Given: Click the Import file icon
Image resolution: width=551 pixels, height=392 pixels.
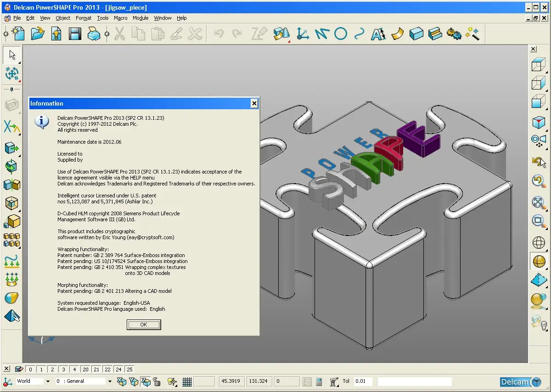Looking at the screenshot, I should tap(56, 34).
